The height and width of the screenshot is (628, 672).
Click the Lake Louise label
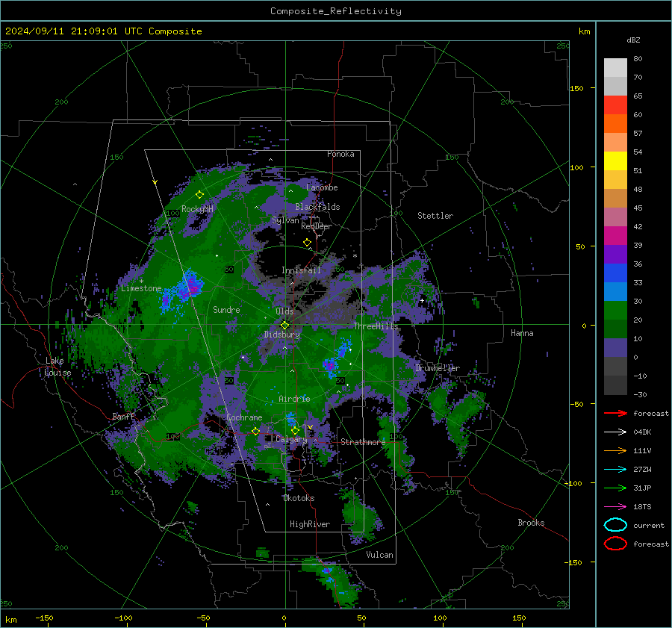[57, 367]
